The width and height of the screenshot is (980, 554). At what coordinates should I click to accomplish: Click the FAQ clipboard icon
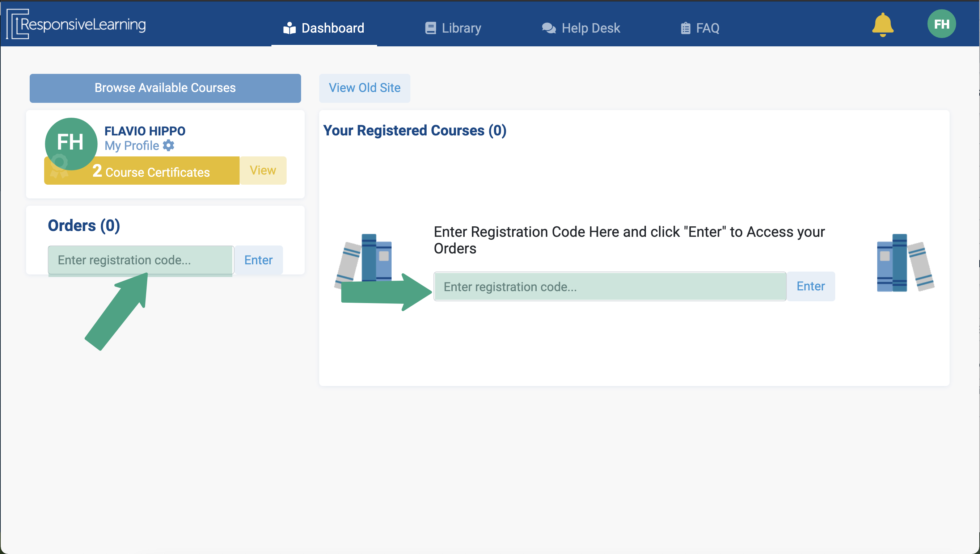point(685,28)
